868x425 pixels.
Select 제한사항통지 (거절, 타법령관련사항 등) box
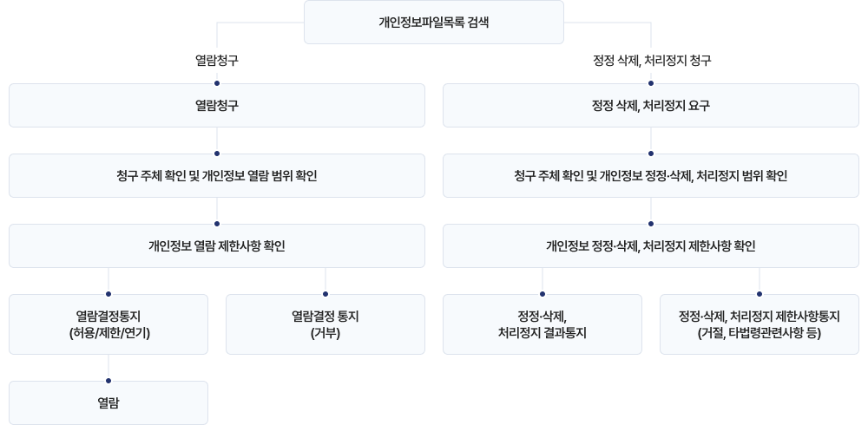(759, 324)
